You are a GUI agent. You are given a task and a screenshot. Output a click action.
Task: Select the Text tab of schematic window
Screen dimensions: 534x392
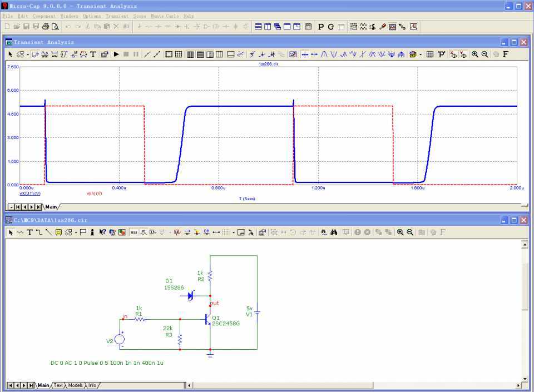[x=58, y=385]
